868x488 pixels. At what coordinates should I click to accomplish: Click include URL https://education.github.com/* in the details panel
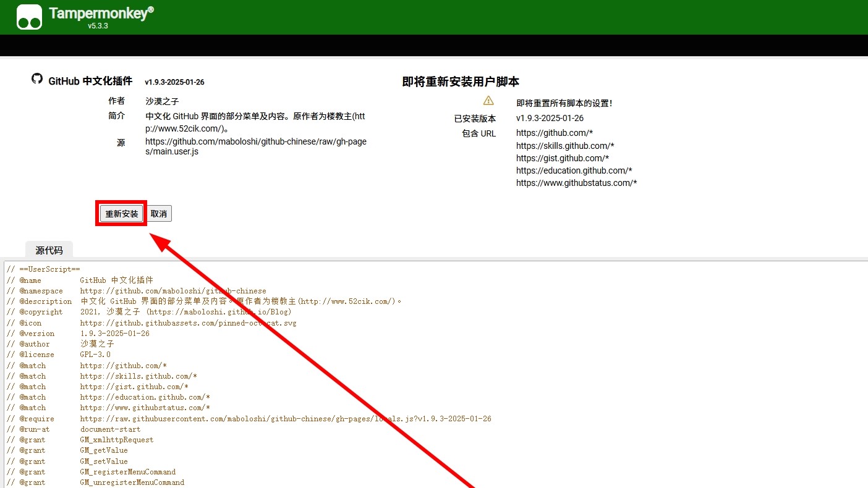click(574, 170)
